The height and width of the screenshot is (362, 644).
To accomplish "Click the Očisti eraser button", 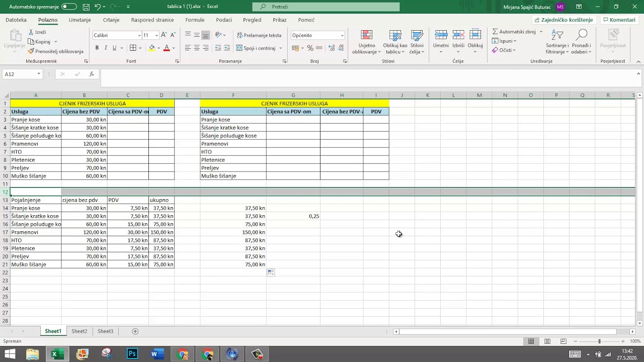I will (x=504, y=50).
